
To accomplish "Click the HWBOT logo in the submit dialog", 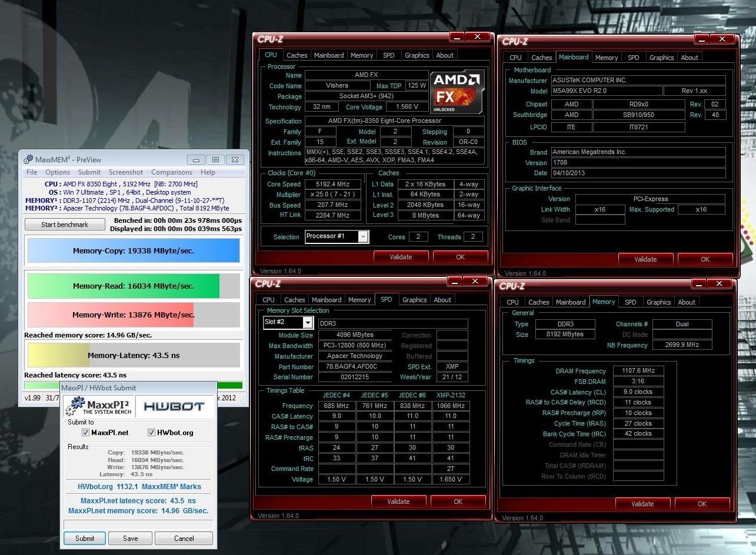I will pyautogui.click(x=174, y=406).
